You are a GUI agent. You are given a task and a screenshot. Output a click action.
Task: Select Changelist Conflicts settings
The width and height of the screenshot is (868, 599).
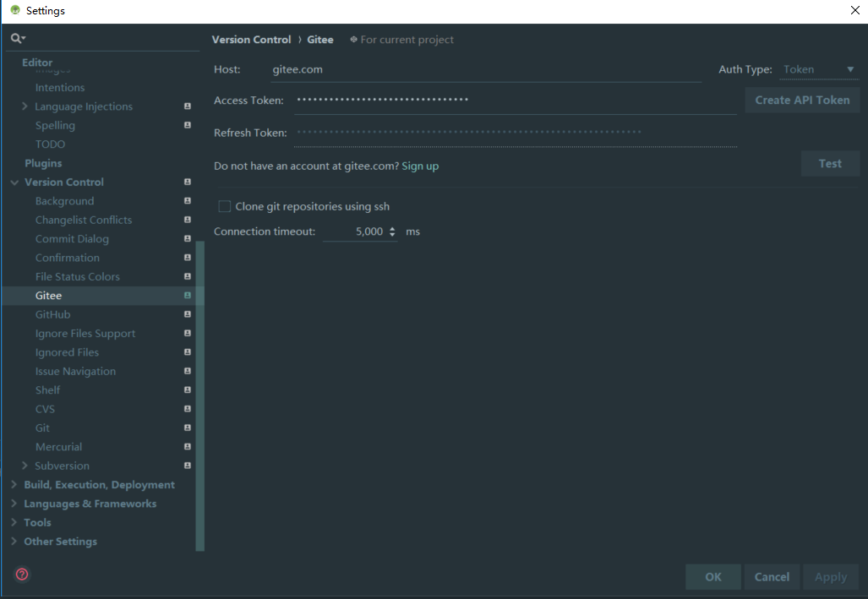click(84, 220)
